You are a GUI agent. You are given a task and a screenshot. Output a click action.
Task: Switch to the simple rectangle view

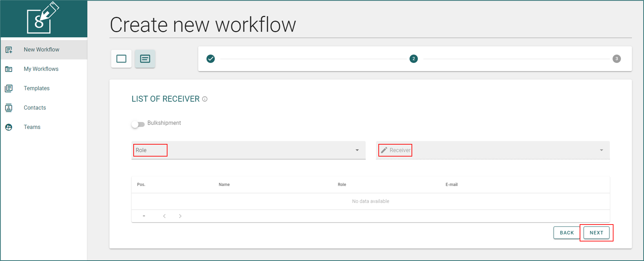[121, 59]
